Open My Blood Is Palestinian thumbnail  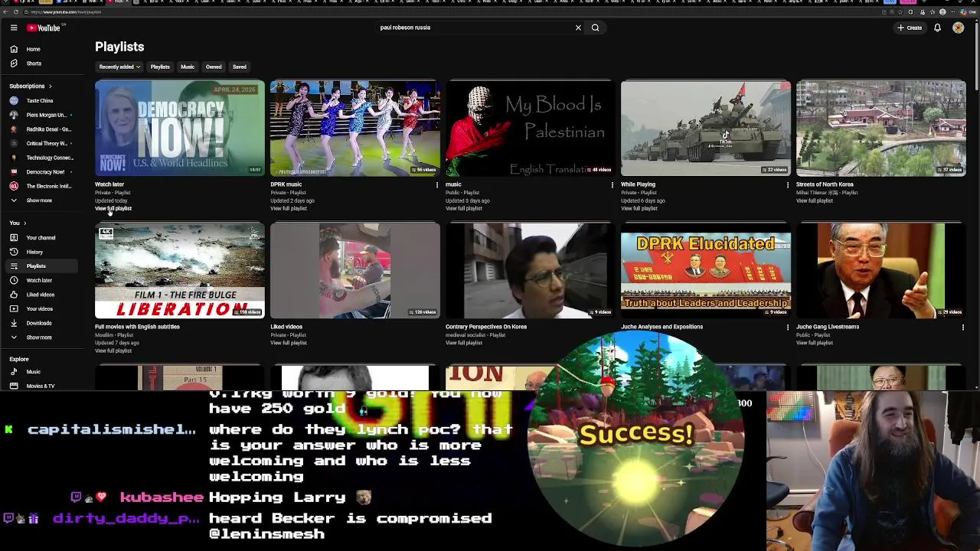point(531,129)
